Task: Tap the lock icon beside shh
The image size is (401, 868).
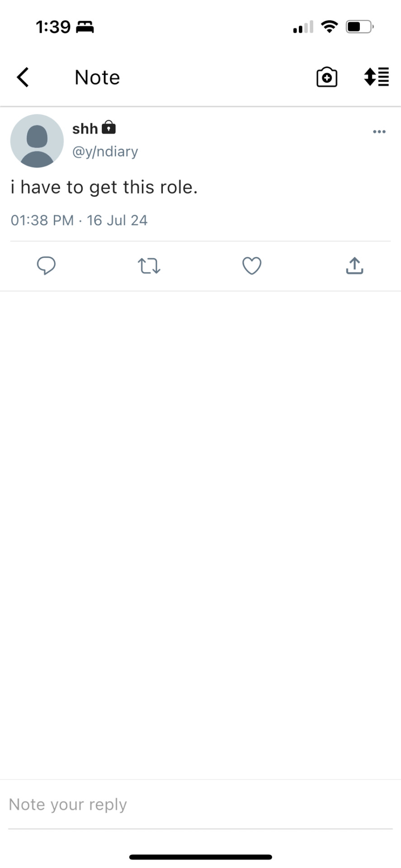Action: click(x=109, y=127)
